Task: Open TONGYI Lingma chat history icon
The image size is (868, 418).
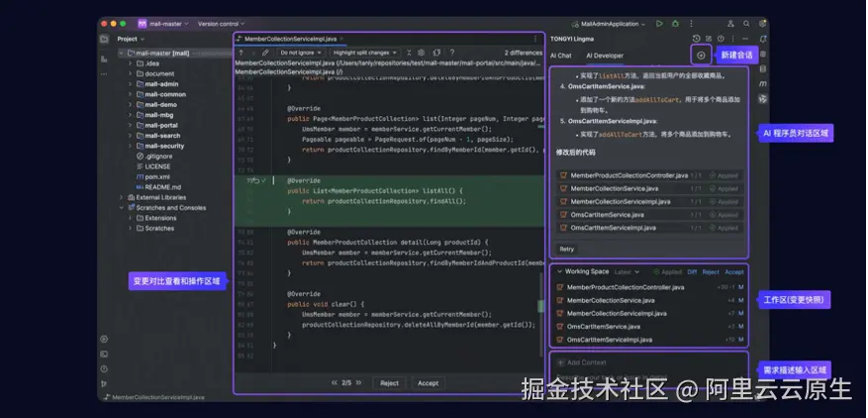Action: (x=697, y=39)
